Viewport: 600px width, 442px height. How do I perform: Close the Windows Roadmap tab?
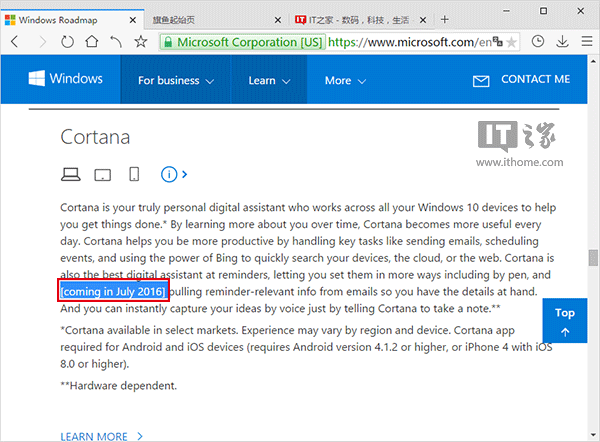pos(132,20)
